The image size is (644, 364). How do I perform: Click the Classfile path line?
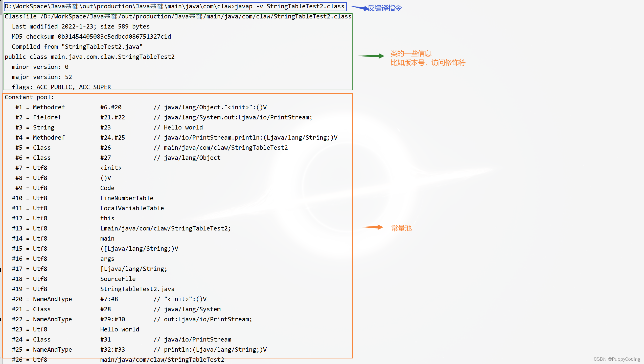178,17
